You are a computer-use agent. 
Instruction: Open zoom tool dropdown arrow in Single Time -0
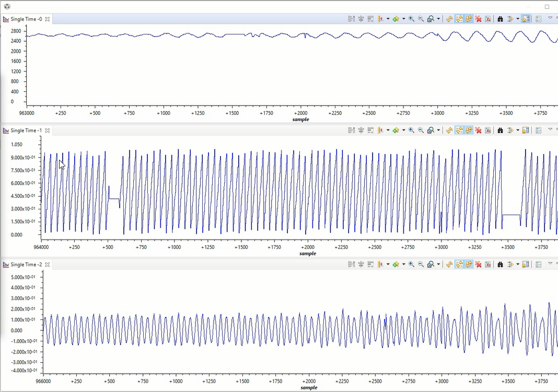(x=438, y=19)
